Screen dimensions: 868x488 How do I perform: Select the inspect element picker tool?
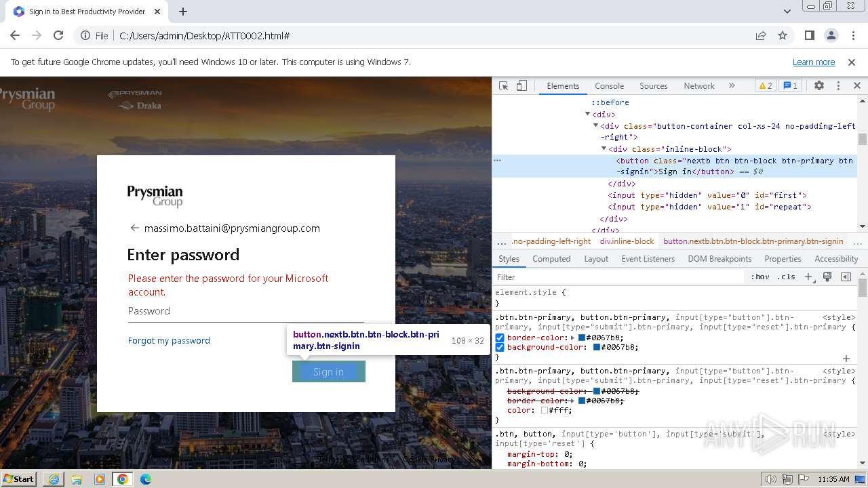pos(503,86)
